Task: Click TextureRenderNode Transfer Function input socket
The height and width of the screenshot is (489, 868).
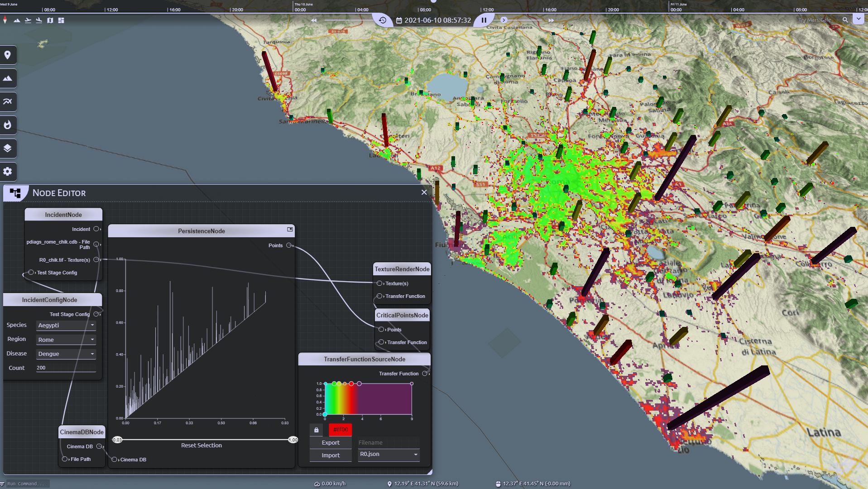Action: pyautogui.click(x=379, y=296)
